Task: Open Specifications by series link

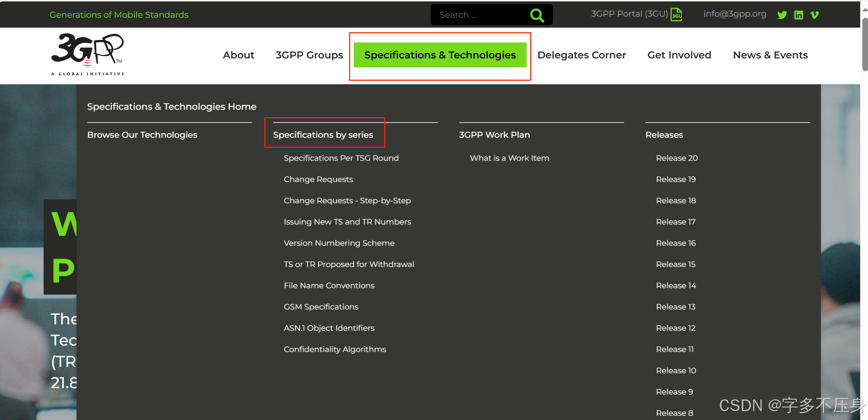Action: pos(323,135)
